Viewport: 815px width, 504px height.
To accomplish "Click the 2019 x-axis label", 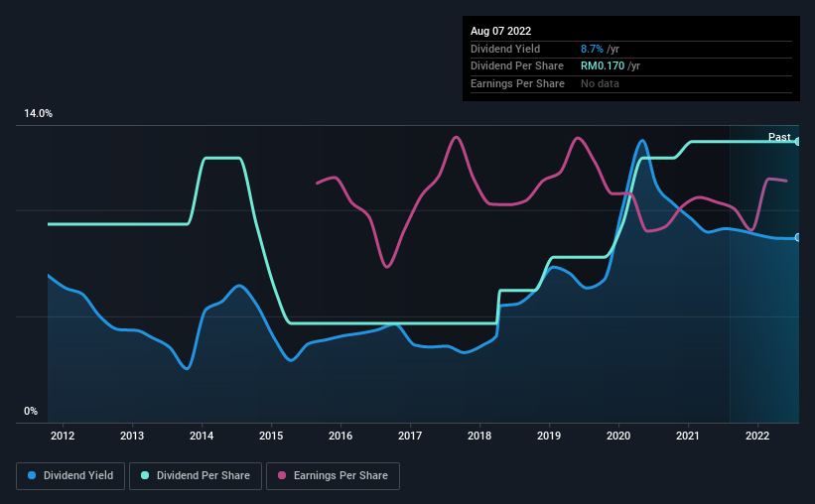I will click(549, 436).
